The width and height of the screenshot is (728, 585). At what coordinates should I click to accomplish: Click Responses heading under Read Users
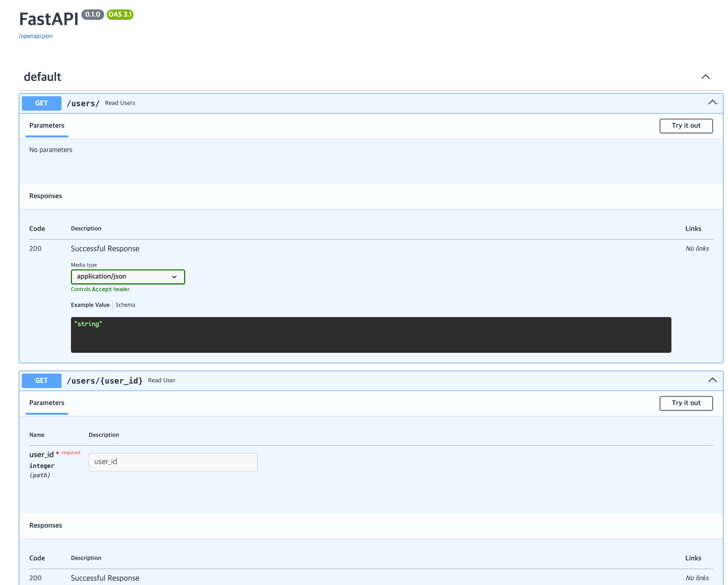coord(46,196)
